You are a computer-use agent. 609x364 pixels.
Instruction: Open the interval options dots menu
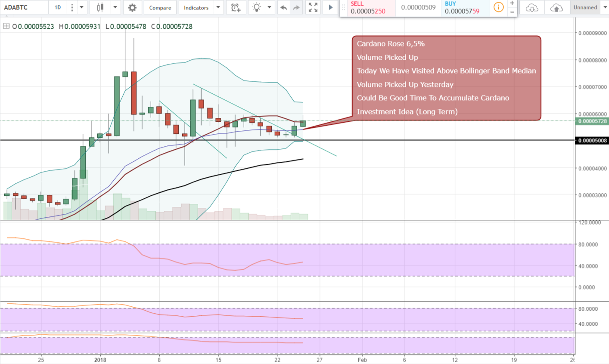coord(72,7)
